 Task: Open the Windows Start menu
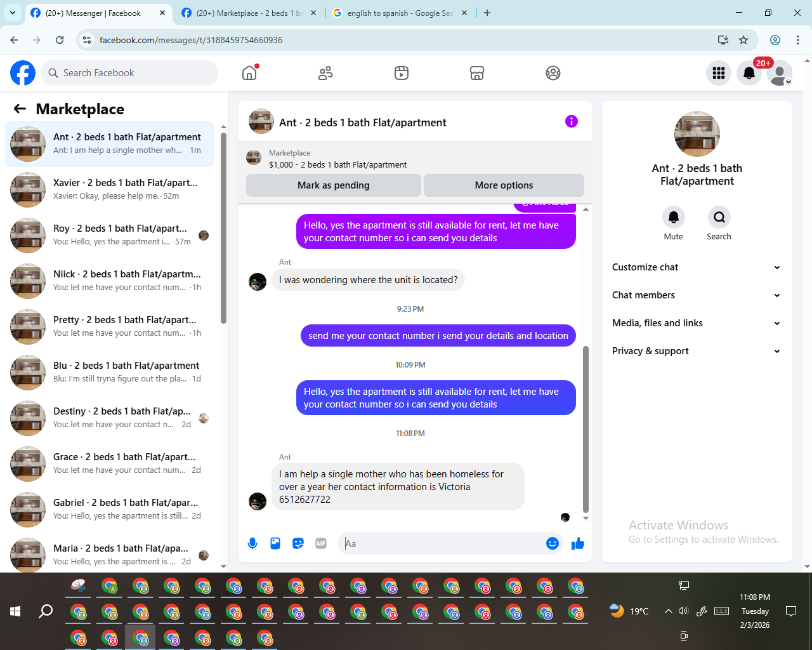15,611
